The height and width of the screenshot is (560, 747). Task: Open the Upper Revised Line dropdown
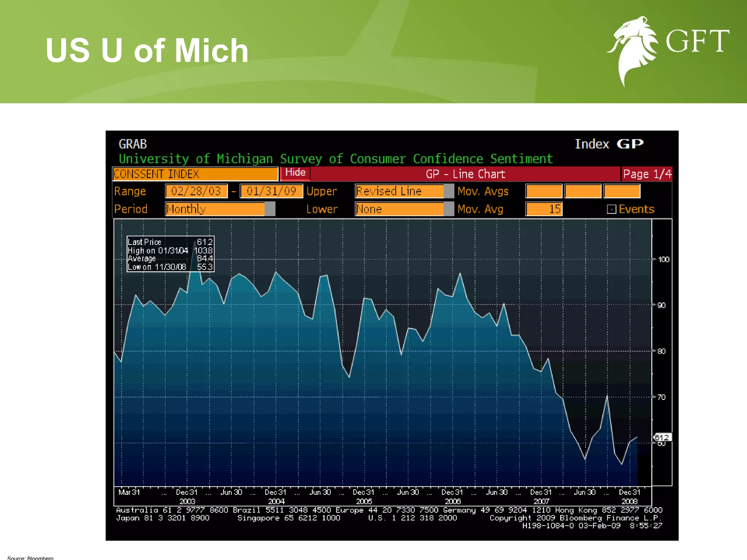click(404, 191)
